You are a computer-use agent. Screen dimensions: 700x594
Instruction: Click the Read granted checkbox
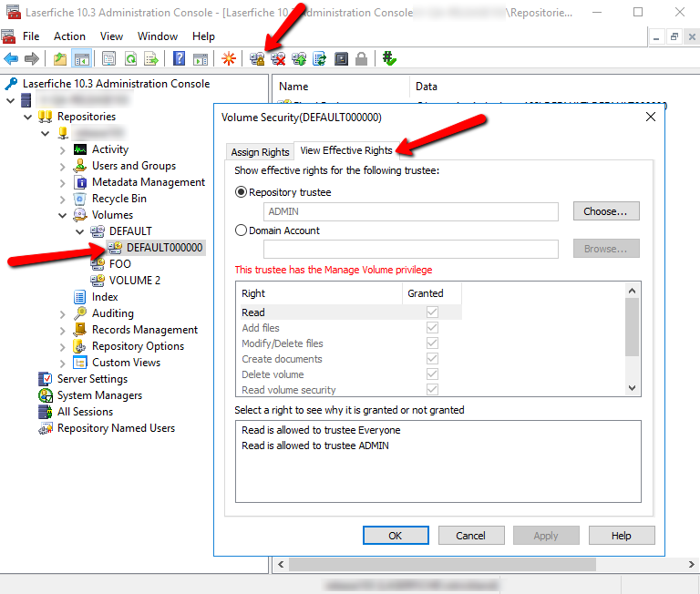[432, 312]
